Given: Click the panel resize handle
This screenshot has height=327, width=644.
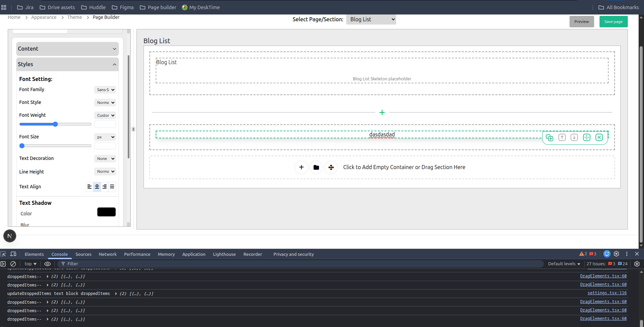Looking at the screenshot, I should coord(133,129).
